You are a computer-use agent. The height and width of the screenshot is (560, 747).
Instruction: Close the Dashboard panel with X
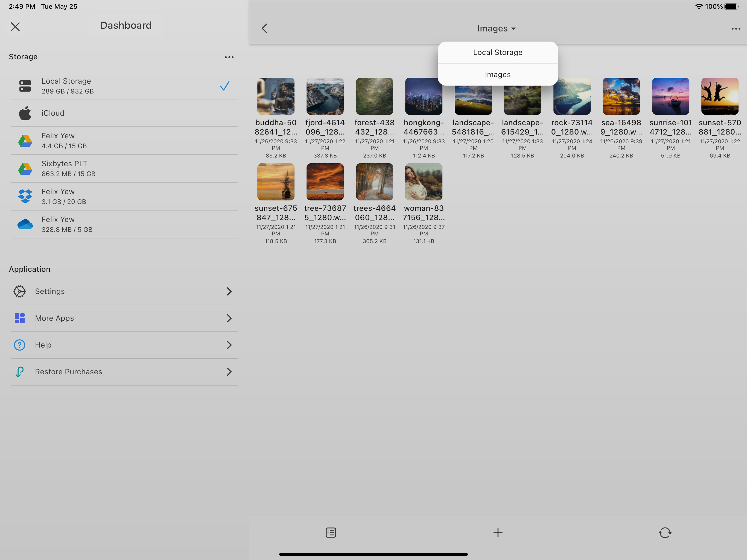[x=15, y=27]
